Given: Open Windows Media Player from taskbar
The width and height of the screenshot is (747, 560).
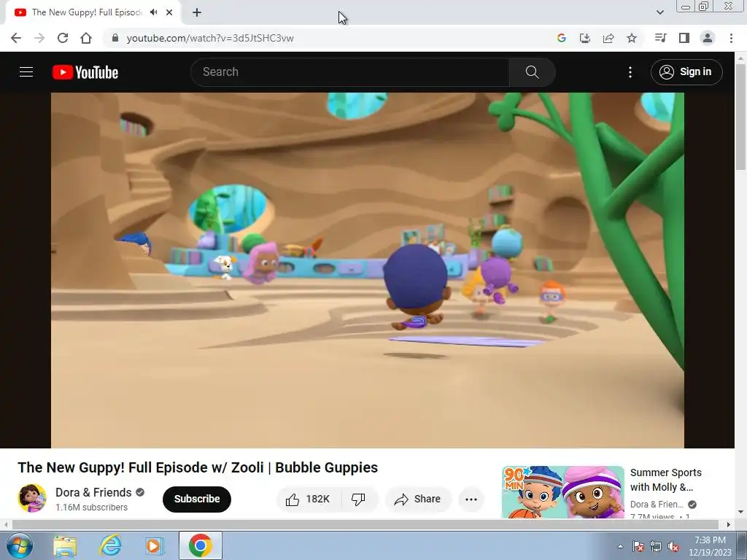Looking at the screenshot, I should 155,545.
